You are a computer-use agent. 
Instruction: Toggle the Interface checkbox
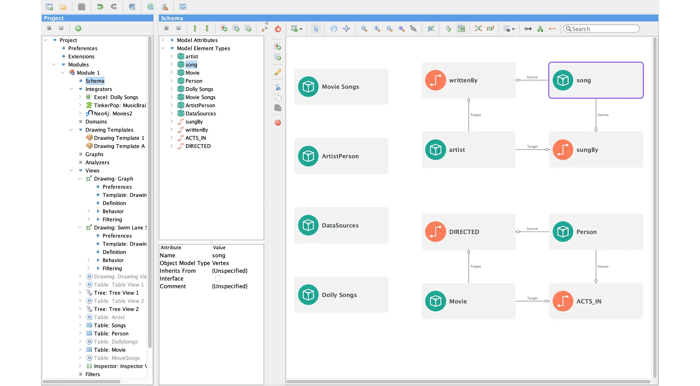(218, 278)
